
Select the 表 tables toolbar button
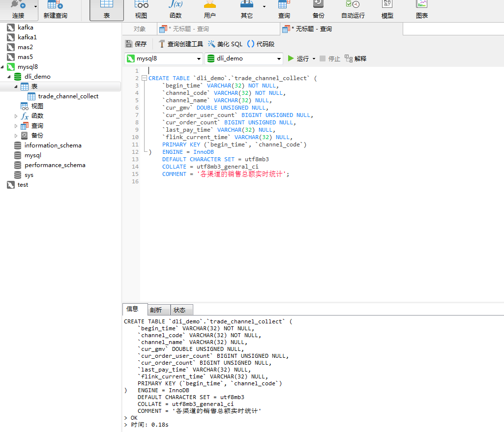(106, 10)
